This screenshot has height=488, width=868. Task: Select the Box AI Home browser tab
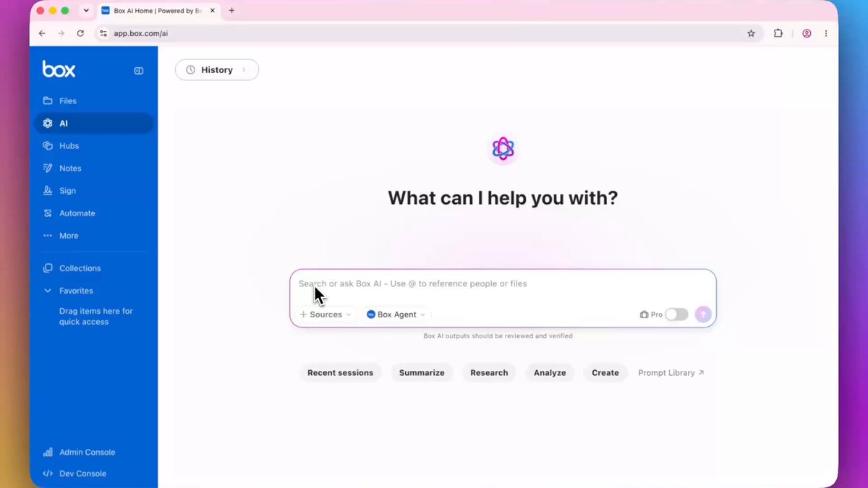158,11
